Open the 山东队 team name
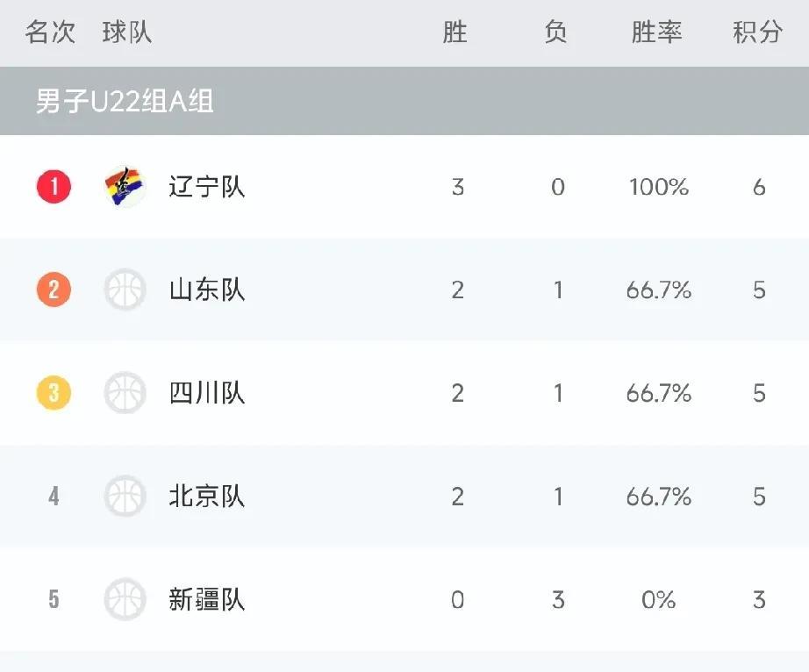Viewport: 809px width, 672px height. (x=207, y=290)
